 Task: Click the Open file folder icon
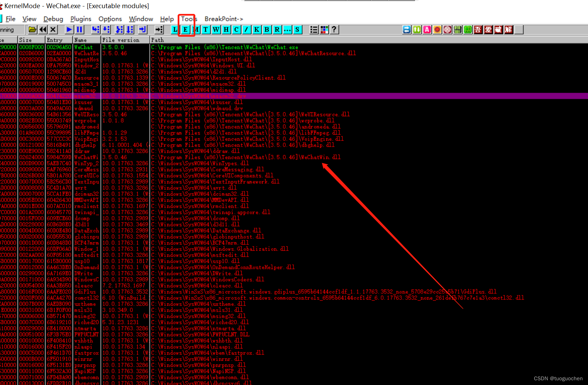pyautogui.click(x=33, y=30)
